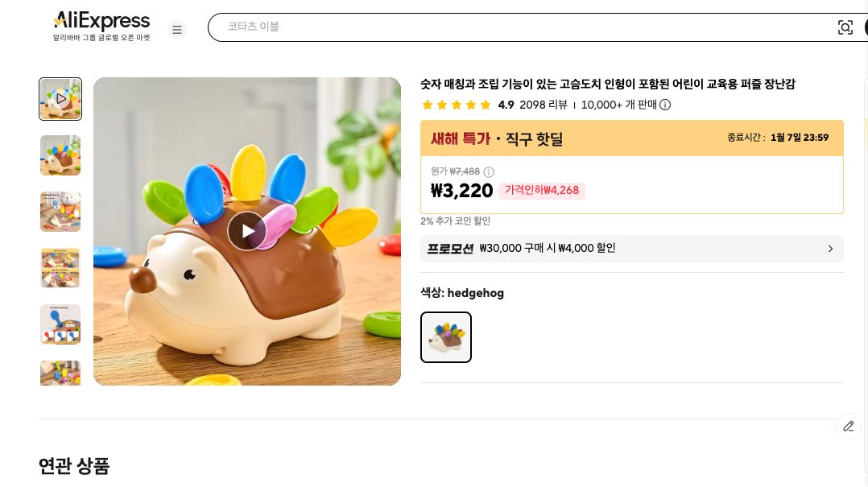Click the video thumbnail with the play badge
Image resolution: width=868 pixels, height=487 pixels.
(60, 99)
